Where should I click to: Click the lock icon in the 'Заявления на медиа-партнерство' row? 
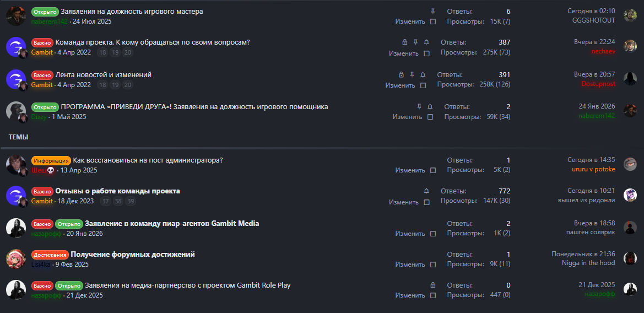432,285
